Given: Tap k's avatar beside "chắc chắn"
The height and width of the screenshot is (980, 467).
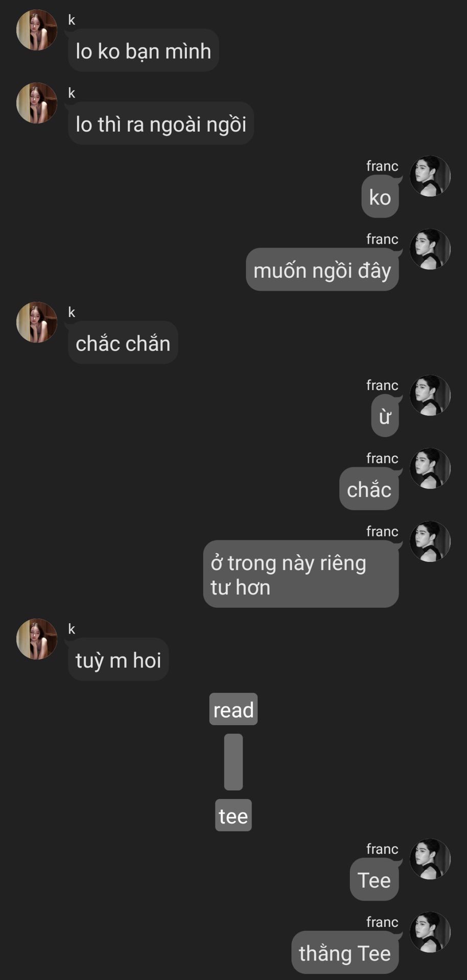Looking at the screenshot, I should [37, 322].
